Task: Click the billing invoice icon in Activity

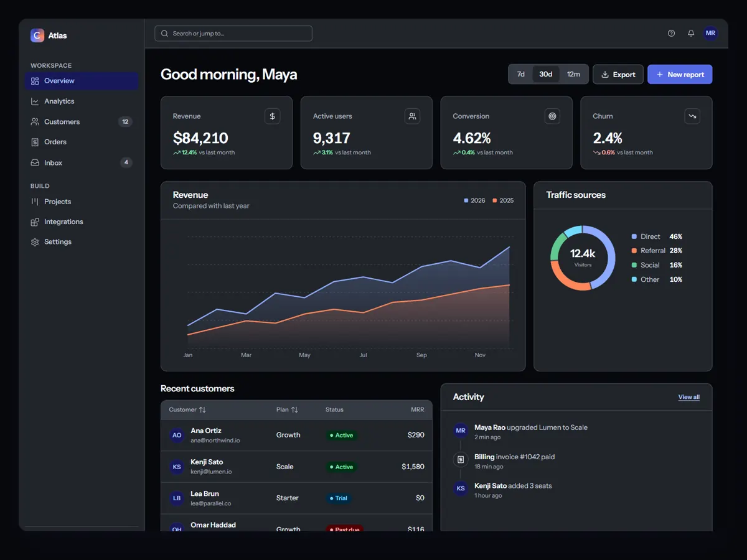Action: point(461,460)
